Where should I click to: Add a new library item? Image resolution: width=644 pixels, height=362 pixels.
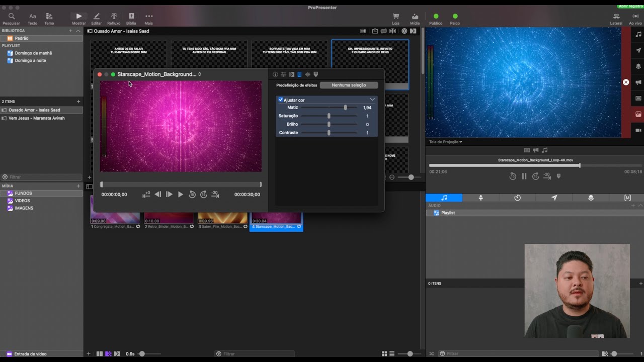point(70,31)
